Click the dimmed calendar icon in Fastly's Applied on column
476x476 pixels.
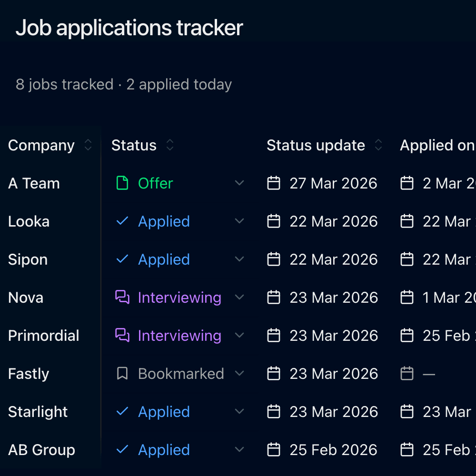[407, 373]
